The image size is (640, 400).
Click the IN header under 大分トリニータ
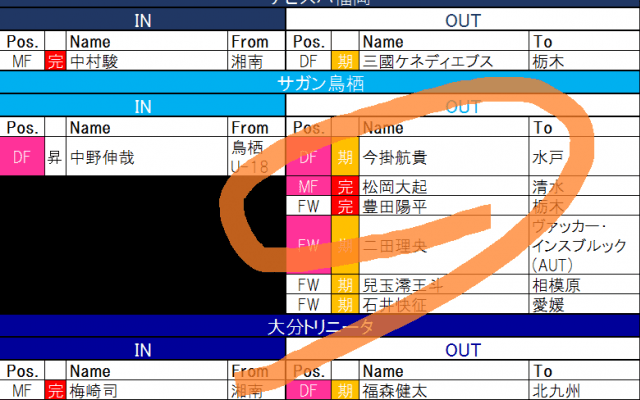coord(142,350)
